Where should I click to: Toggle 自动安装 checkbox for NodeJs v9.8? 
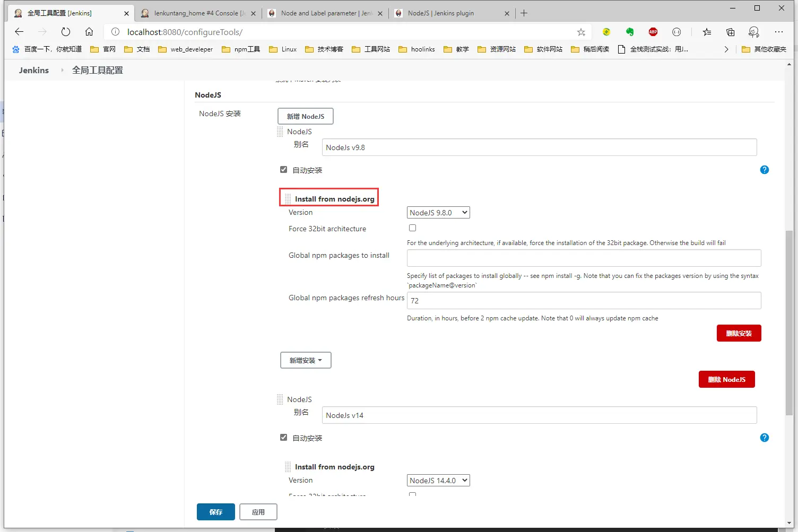(283, 170)
